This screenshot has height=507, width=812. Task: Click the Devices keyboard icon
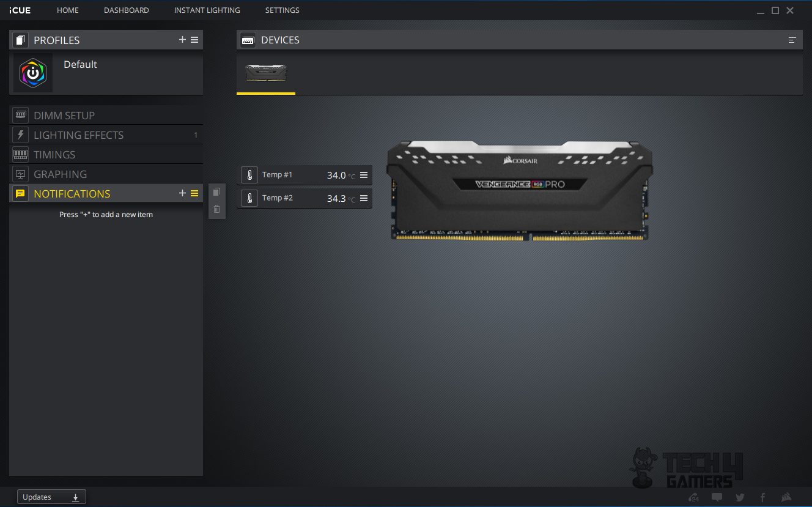(x=248, y=40)
